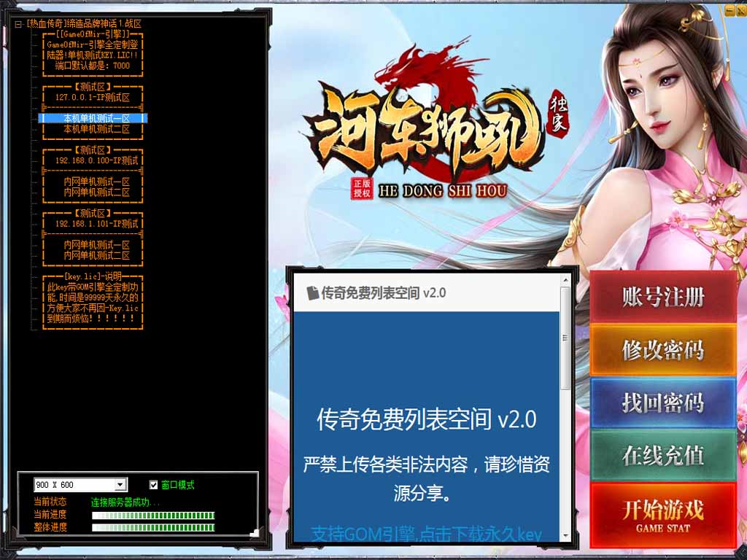Pick 内网单机测试二区 under 192.168.1.101
Screen dimensions: 747x560
click(x=97, y=255)
